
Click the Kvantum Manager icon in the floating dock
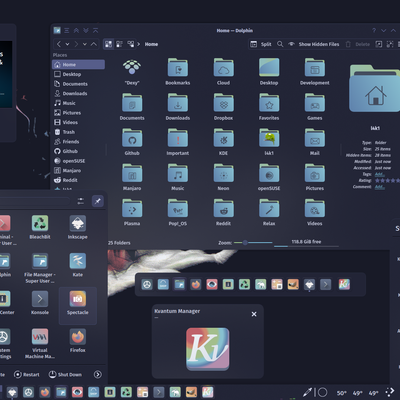coord(344,284)
